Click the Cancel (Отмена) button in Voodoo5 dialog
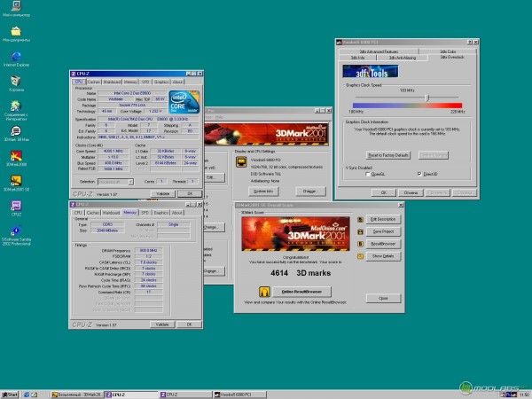This screenshot has width=532, height=399. pos(411,192)
